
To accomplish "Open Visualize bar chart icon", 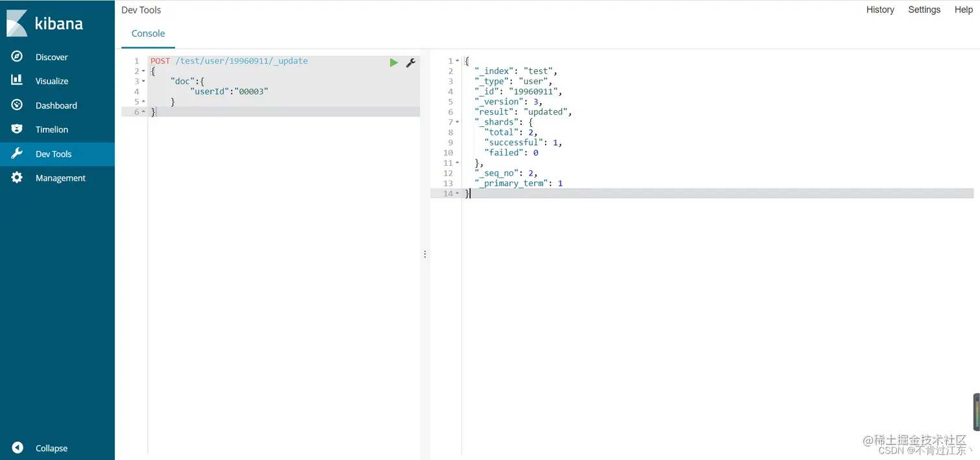I will coord(17,81).
